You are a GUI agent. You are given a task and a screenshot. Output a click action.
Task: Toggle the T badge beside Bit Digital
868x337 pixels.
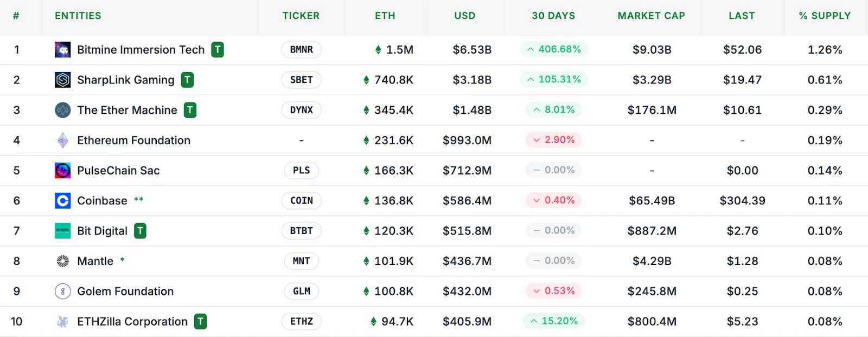tap(140, 230)
